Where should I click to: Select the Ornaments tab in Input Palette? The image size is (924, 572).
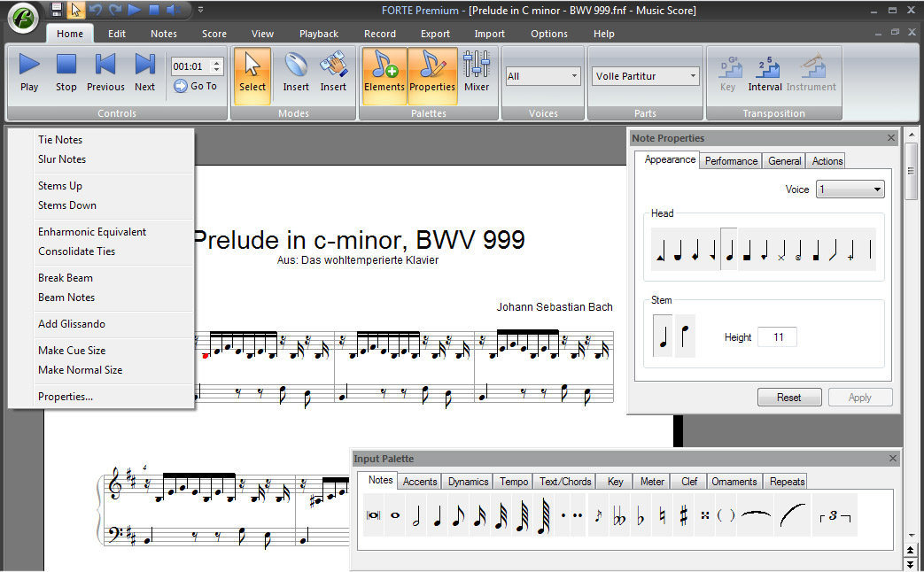click(734, 482)
